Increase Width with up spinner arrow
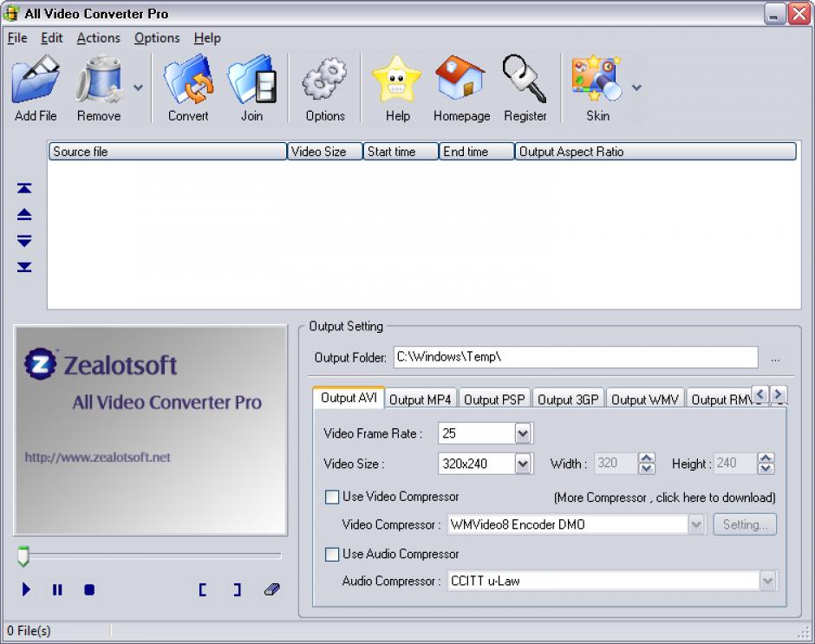Screen dimensions: 815x644 [x=647, y=458]
